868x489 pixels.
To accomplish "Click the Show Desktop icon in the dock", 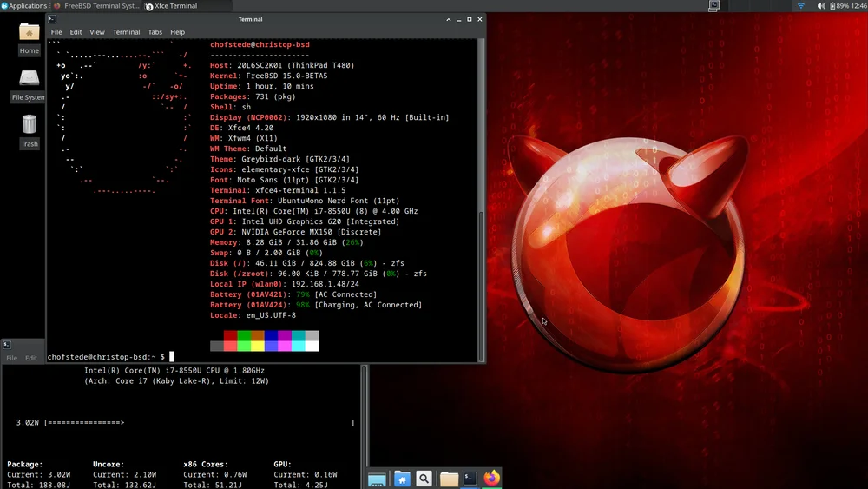I will click(x=377, y=479).
